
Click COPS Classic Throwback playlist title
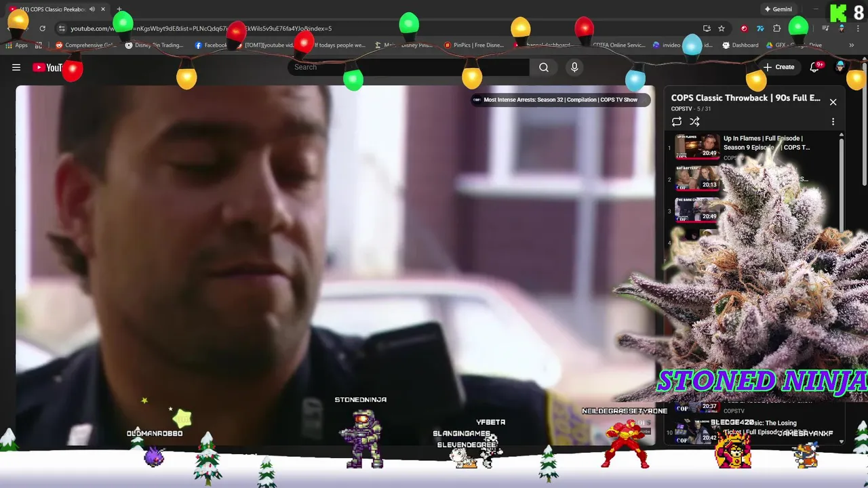745,98
